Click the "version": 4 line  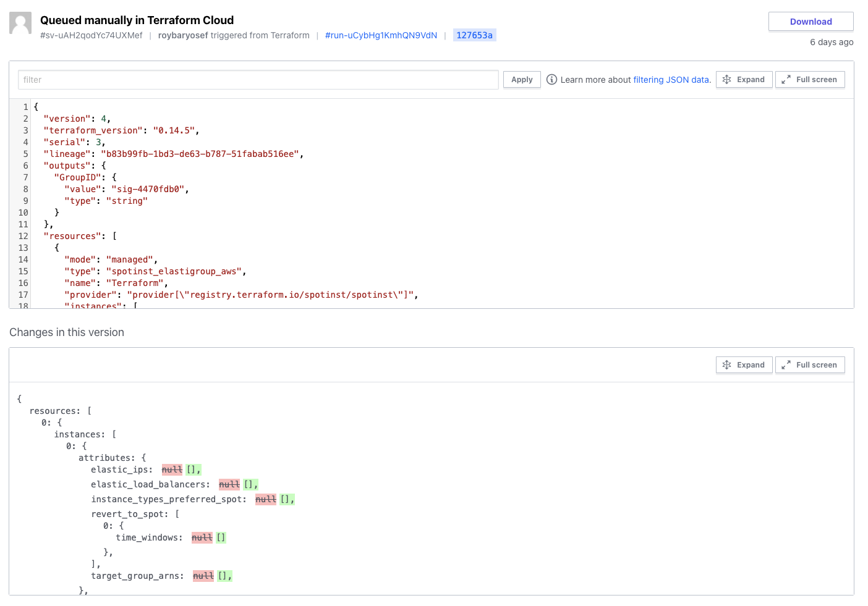(77, 119)
